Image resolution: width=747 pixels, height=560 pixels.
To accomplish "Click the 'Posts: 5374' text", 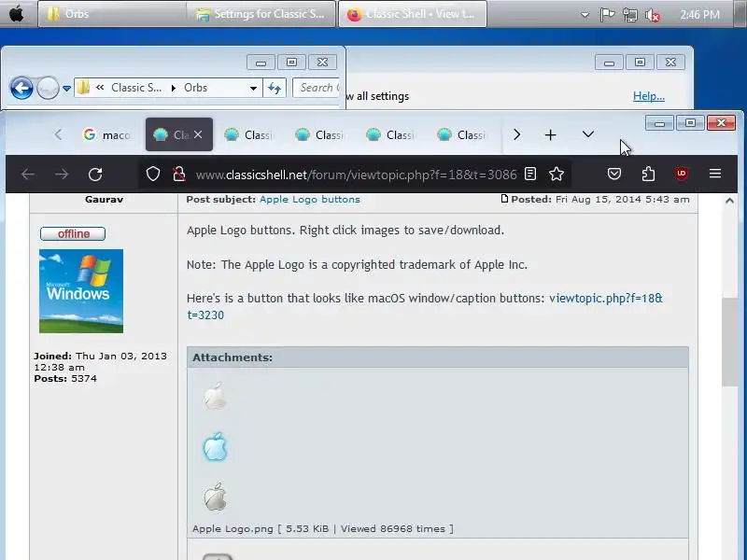I will (65, 379).
